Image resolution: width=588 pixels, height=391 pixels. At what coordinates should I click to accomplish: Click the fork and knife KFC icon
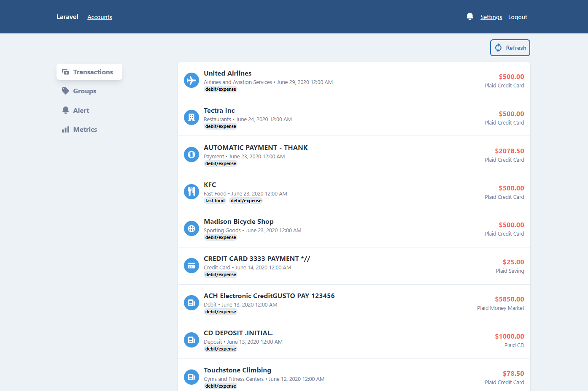pos(192,192)
